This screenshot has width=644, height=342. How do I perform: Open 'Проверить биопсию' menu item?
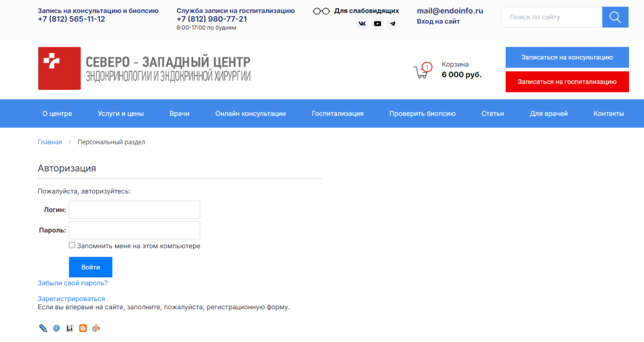[422, 113]
